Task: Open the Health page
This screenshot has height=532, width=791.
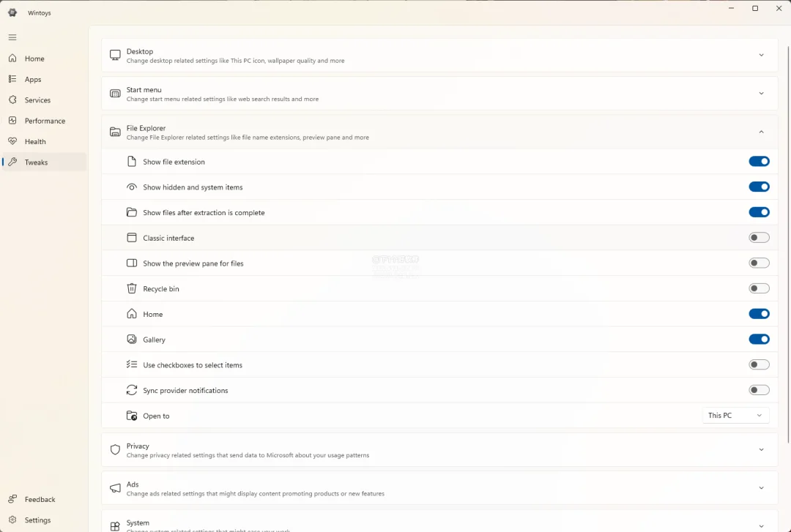Action: (x=45, y=141)
